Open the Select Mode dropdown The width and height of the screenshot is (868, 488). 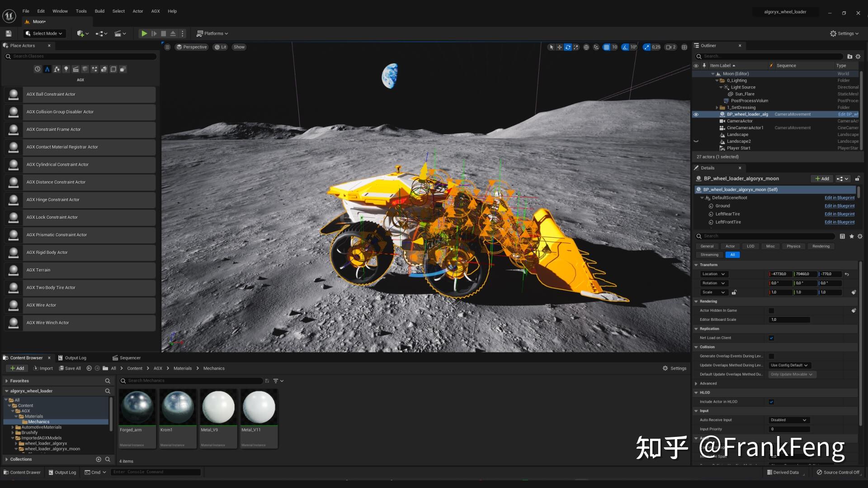click(x=44, y=33)
